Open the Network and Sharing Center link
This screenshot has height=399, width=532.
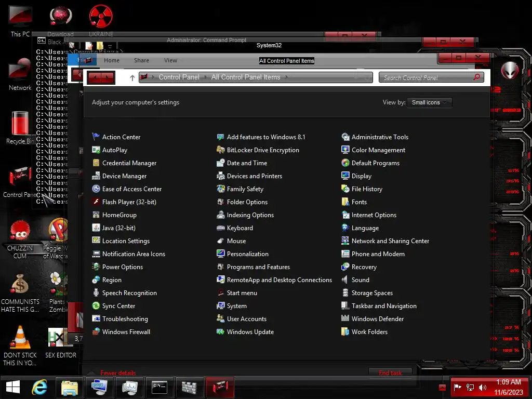point(390,241)
